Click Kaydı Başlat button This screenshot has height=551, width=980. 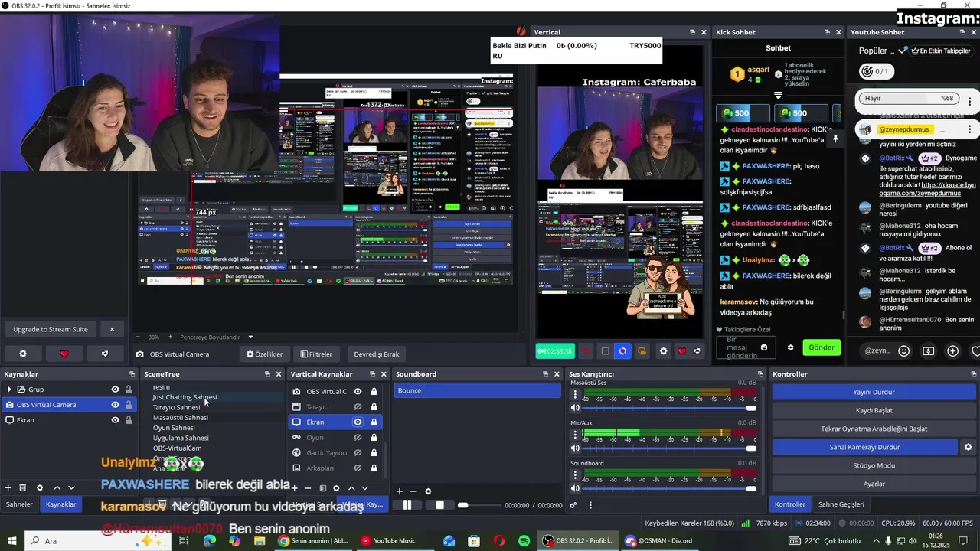coord(874,410)
